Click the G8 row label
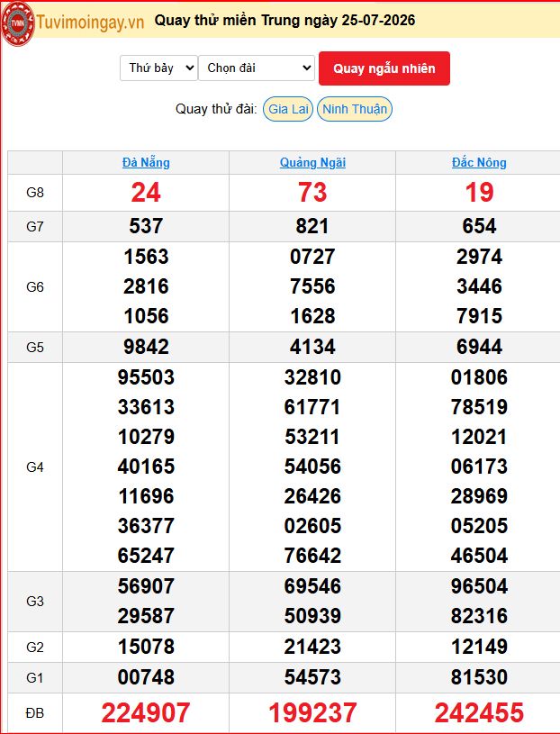 [35, 193]
